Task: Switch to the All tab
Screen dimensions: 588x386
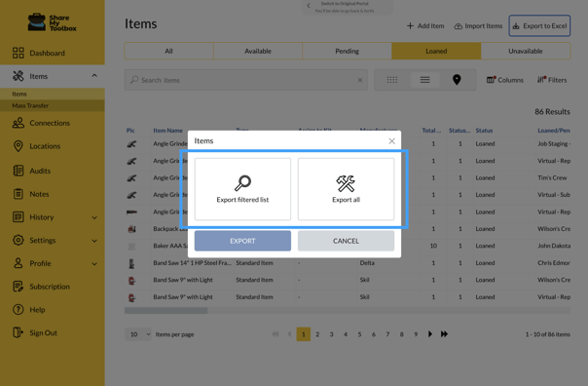Action: pos(168,51)
